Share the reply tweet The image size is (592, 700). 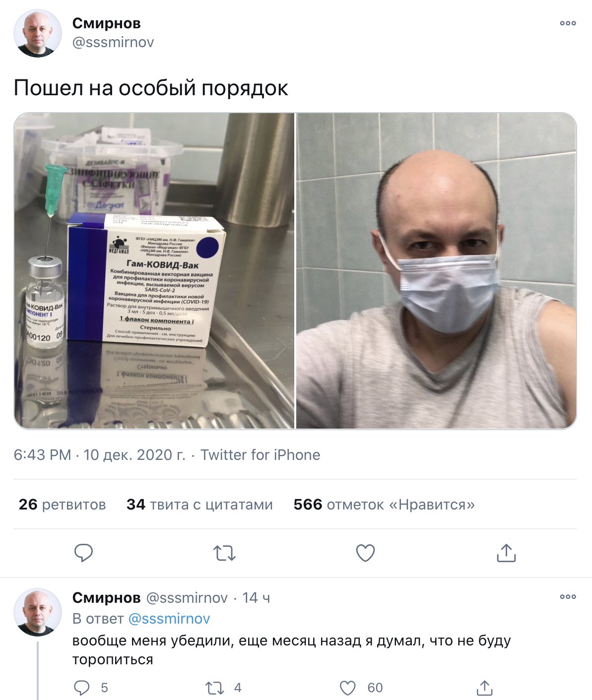[484, 688]
